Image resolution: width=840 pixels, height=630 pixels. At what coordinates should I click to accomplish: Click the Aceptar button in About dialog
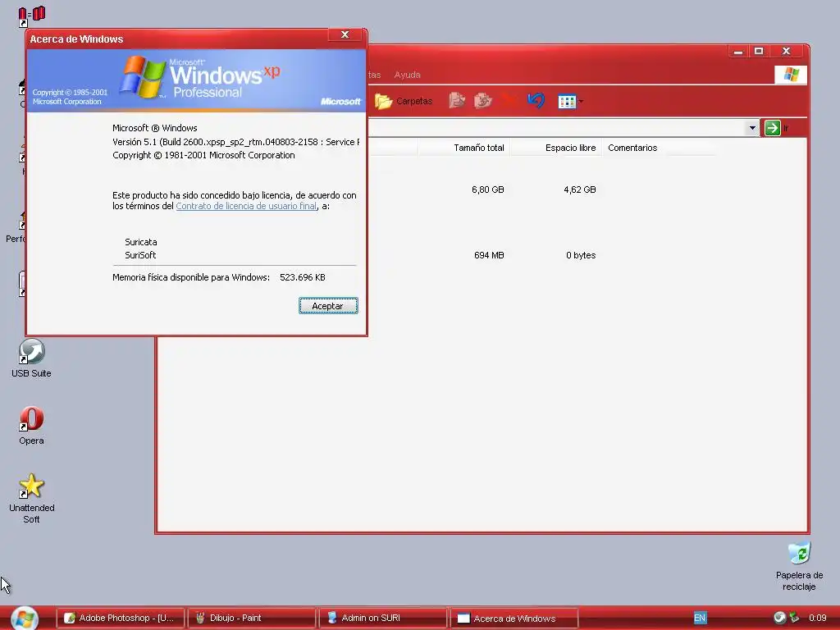328,305
